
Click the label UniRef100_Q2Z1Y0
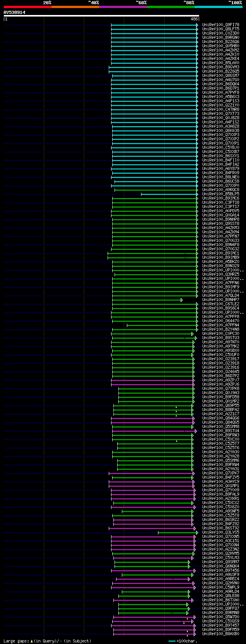tap(221, 105)
